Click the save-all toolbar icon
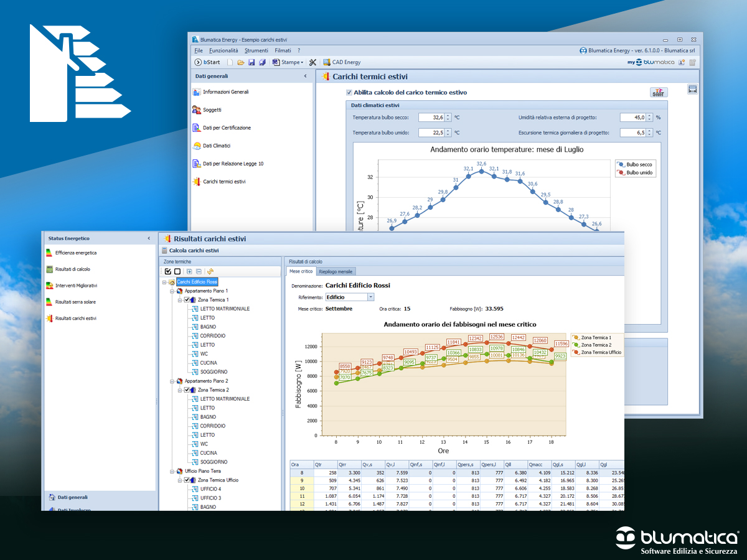The width and height of the screenshot is (747, 560). pos(262,62)
